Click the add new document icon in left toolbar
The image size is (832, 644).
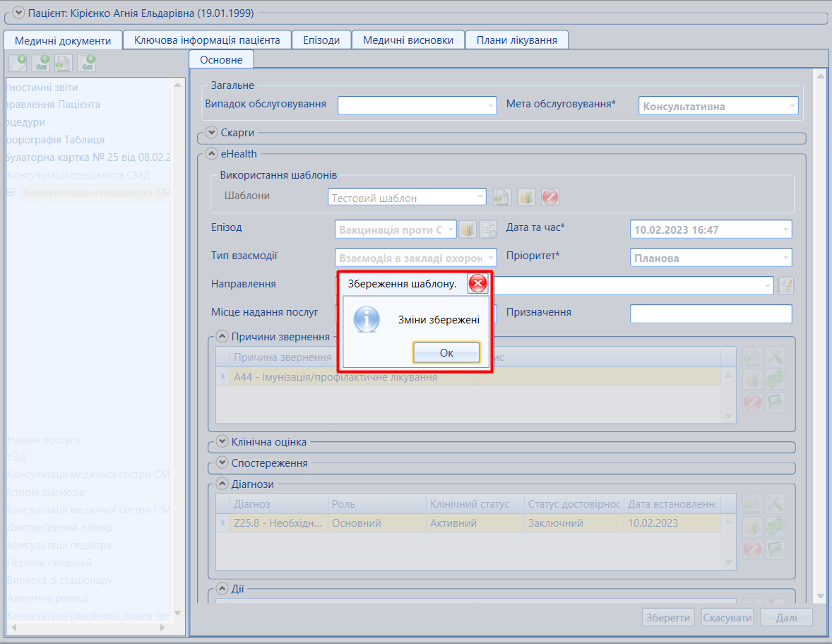point(18,63)
